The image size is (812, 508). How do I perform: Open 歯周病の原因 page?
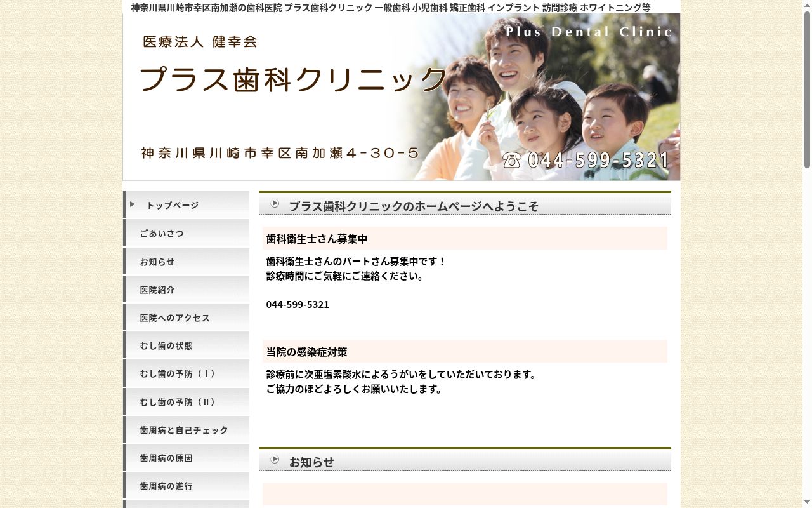click(x=187, y=458)
